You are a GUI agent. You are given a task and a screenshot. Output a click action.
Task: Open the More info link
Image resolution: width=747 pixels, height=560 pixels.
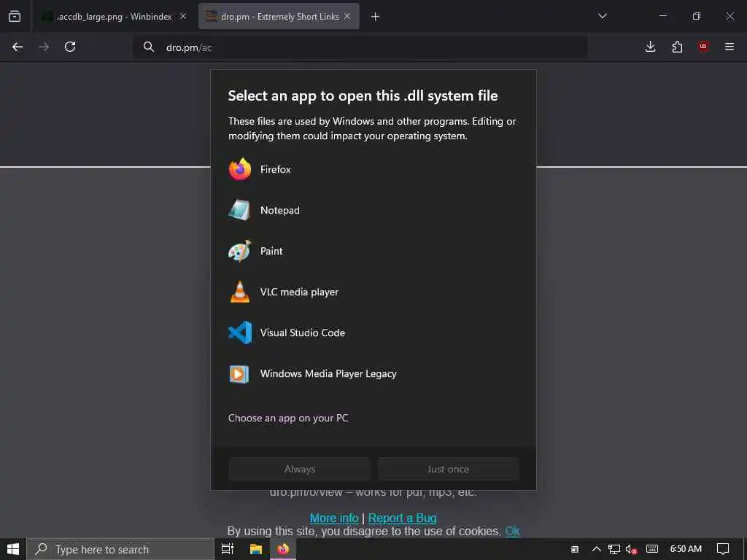coord(334,518)
